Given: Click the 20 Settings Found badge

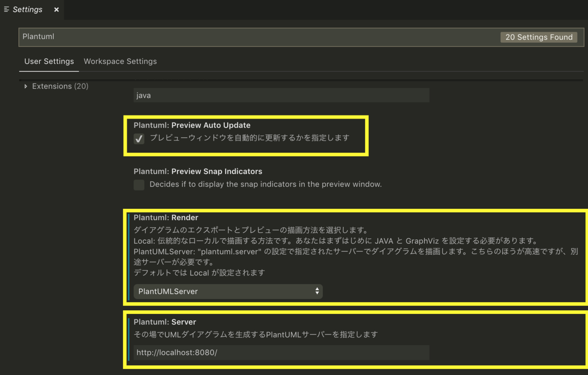Looking at the screenshot, I should pos(539,37).
